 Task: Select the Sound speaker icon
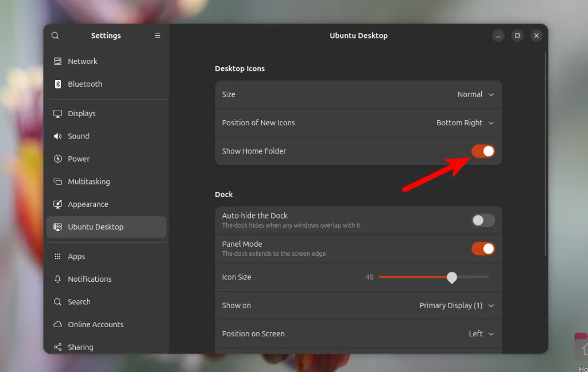(57, 136)
